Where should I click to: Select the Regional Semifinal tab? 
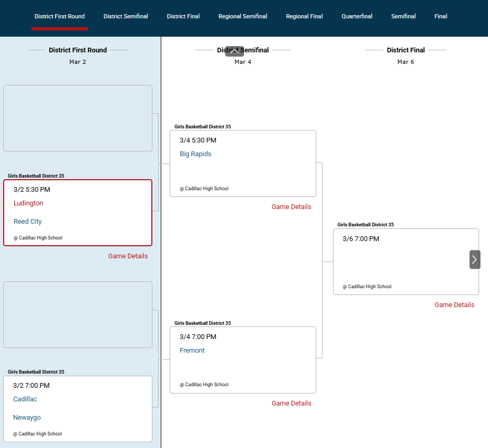click(242, 16)
